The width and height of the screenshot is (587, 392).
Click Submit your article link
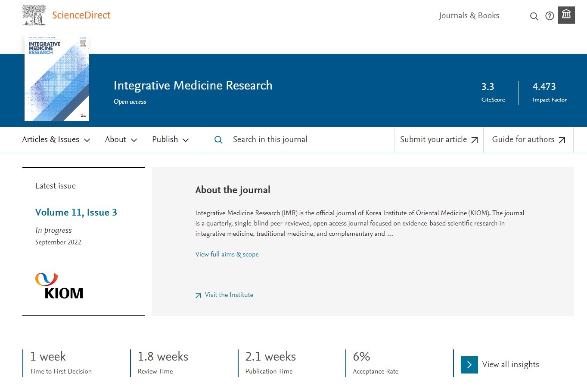tap(438, 139)
